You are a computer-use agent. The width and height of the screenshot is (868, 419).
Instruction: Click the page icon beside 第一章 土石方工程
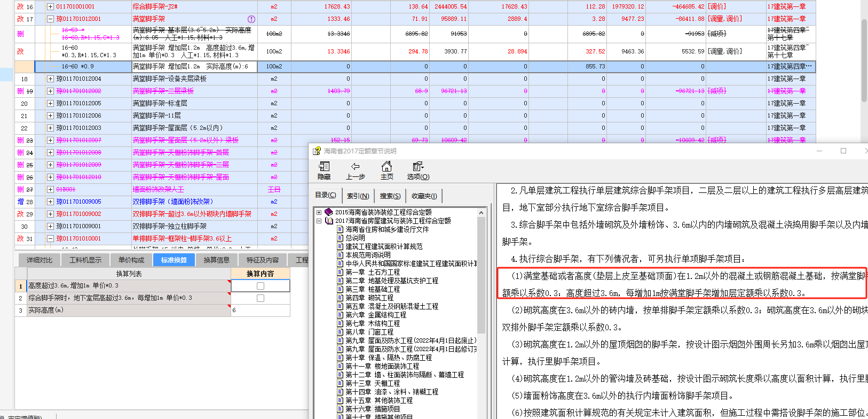(340, 272)
